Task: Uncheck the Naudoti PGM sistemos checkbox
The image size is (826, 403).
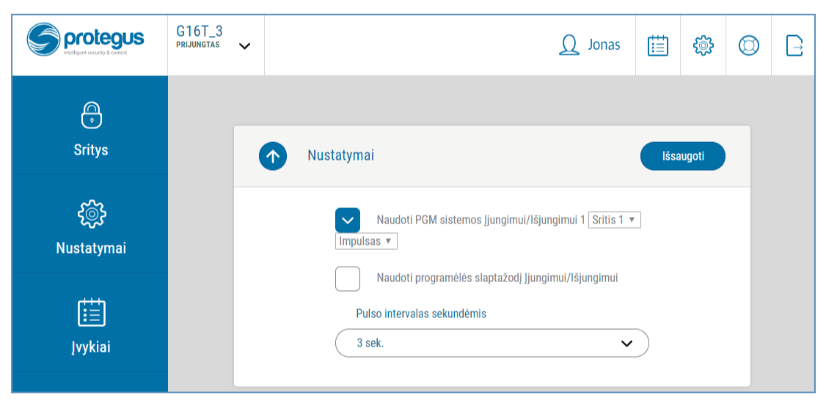Action: 347,220
